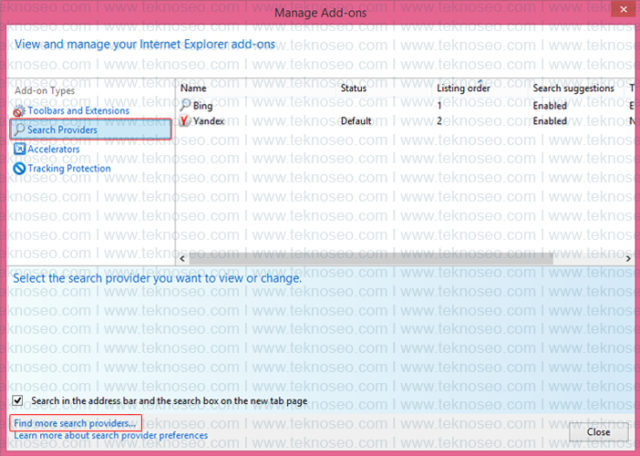This screenshot has width=640, height=456.
Task: Click the Bing magnifier icon
Action: [x=185, y=106]
